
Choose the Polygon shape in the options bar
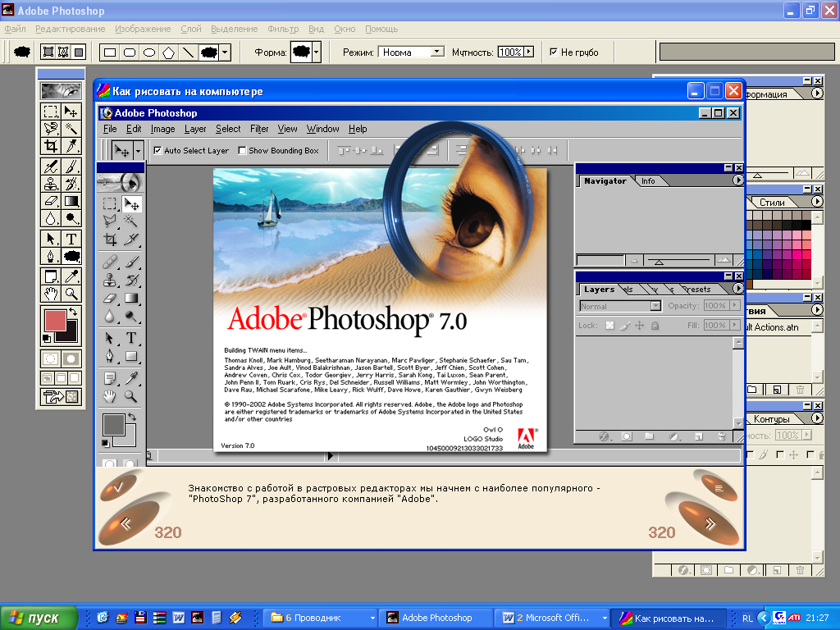point(169,52)
